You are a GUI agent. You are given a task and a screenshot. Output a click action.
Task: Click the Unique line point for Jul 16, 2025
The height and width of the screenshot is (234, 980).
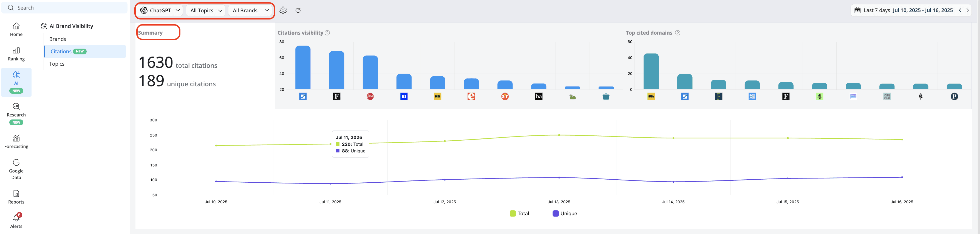tap(902, 177)
